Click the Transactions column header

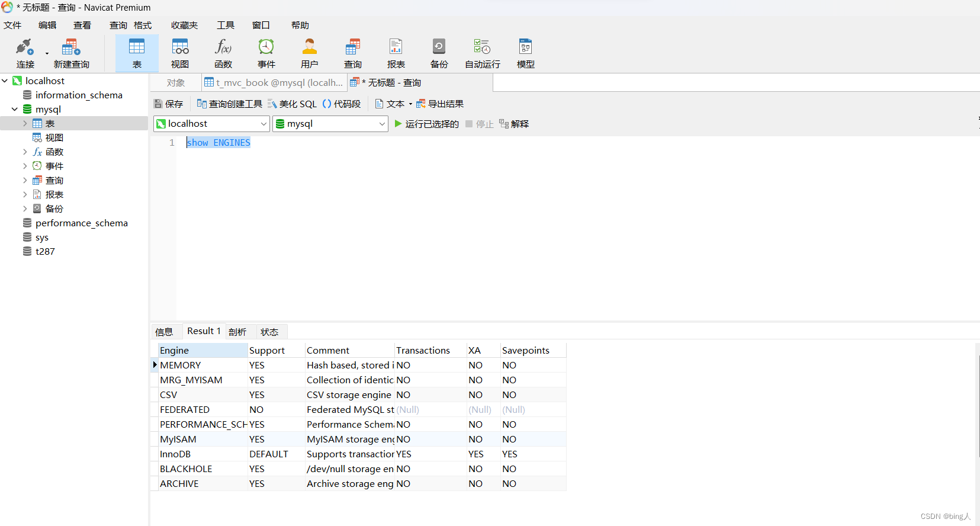pyautogui.click(x=430, y=350)
